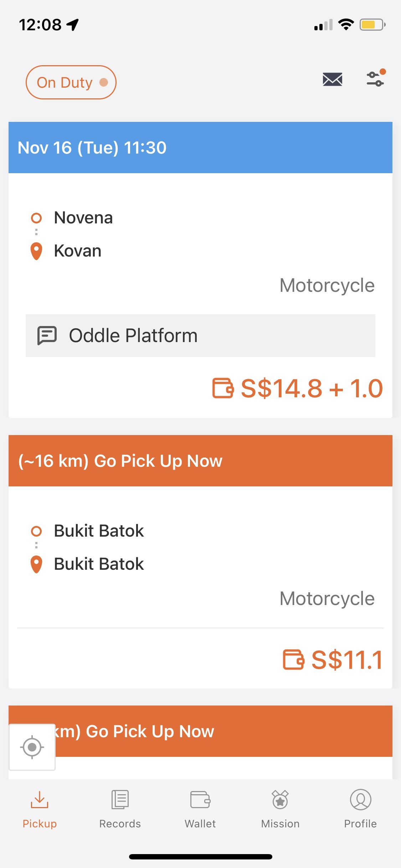Select the Novena pickup location

(83, 218)
